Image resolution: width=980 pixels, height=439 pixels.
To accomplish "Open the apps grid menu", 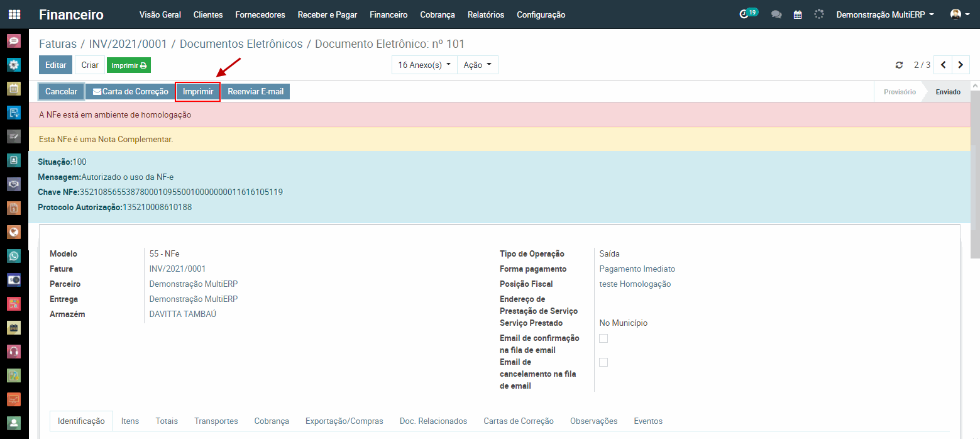I will pos(14,14).
